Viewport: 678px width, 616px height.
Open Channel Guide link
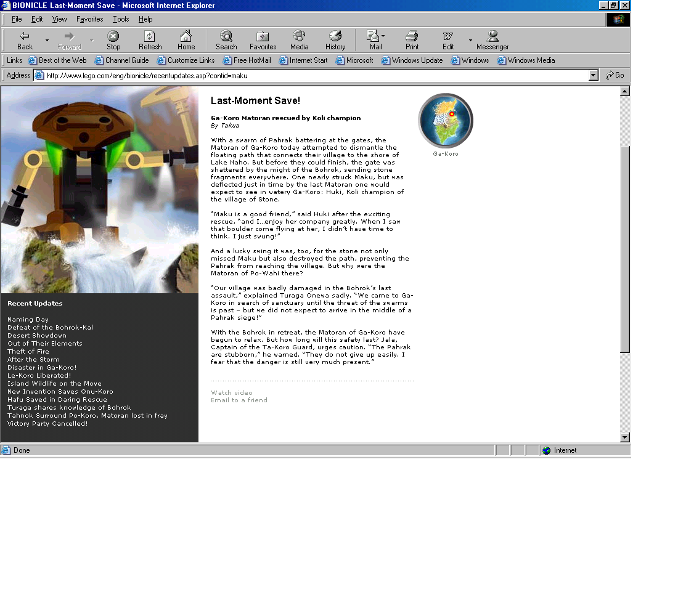[122, 60]
